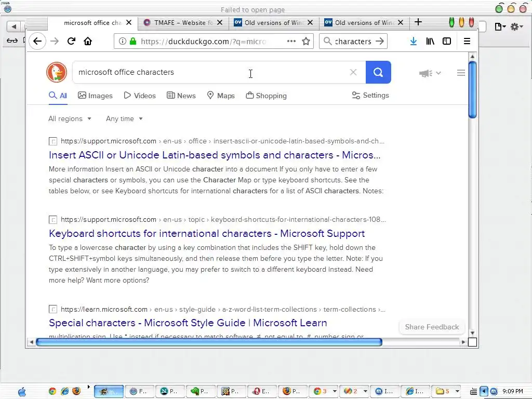This screenshot has width=532, height=399.
Task: Click the DuckDuckGo duck logo
Action: (57, 72)
